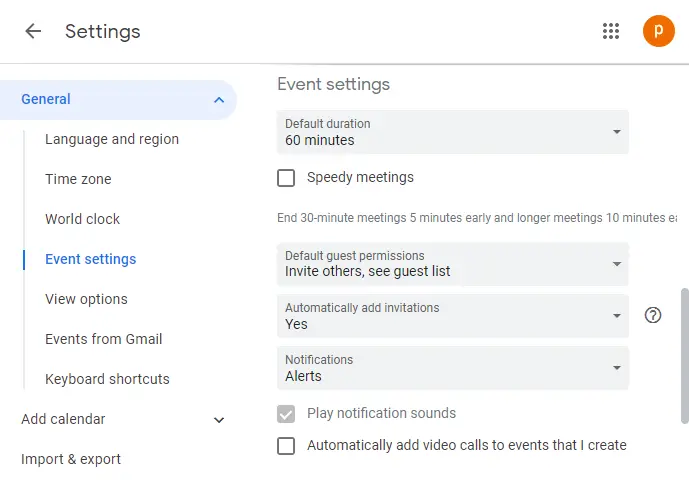Open the Default guest permissions dropdown
This screenshot has width=689, height=480.
click(x=452, y=264)
